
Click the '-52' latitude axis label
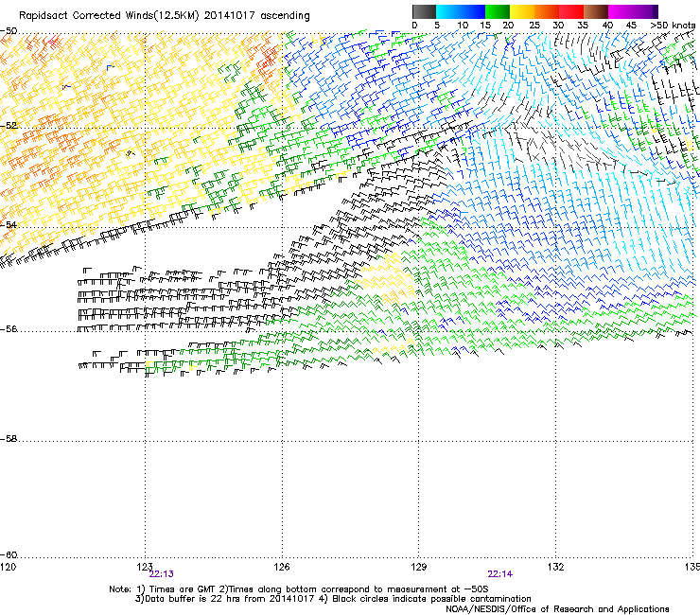(x=9, y=126)
